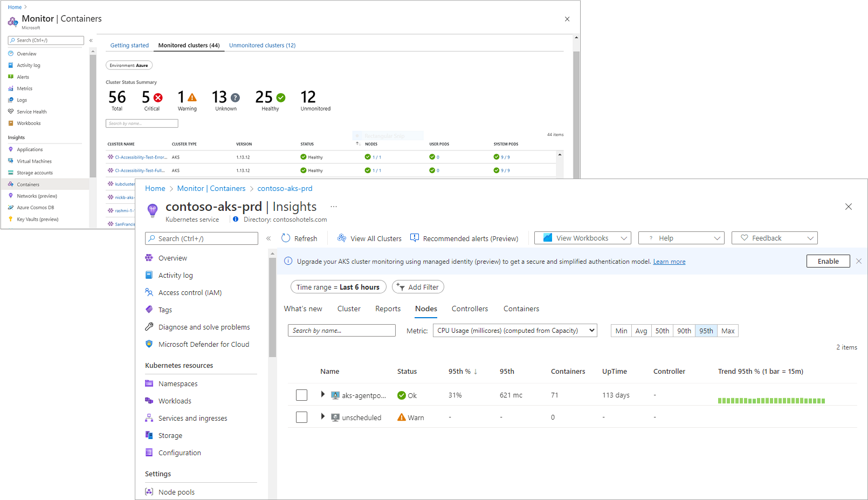Open the Metric CPU Usage dropdown
868x500 pixels.
click(515, 331)
